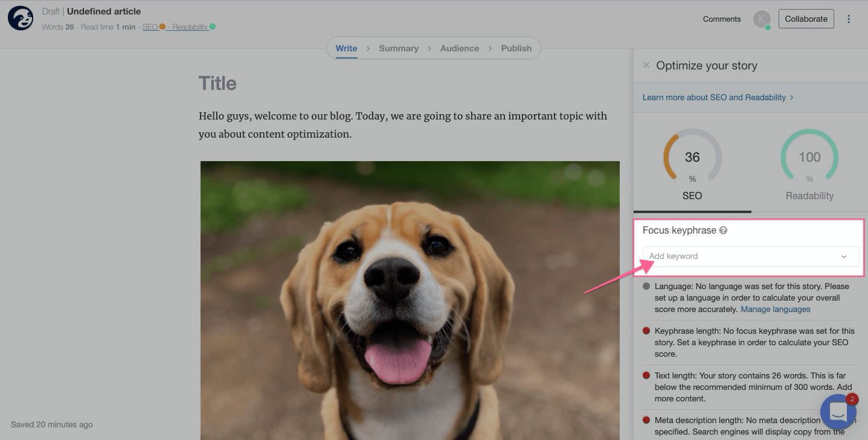Click the Title heading field

pos(217,83)
